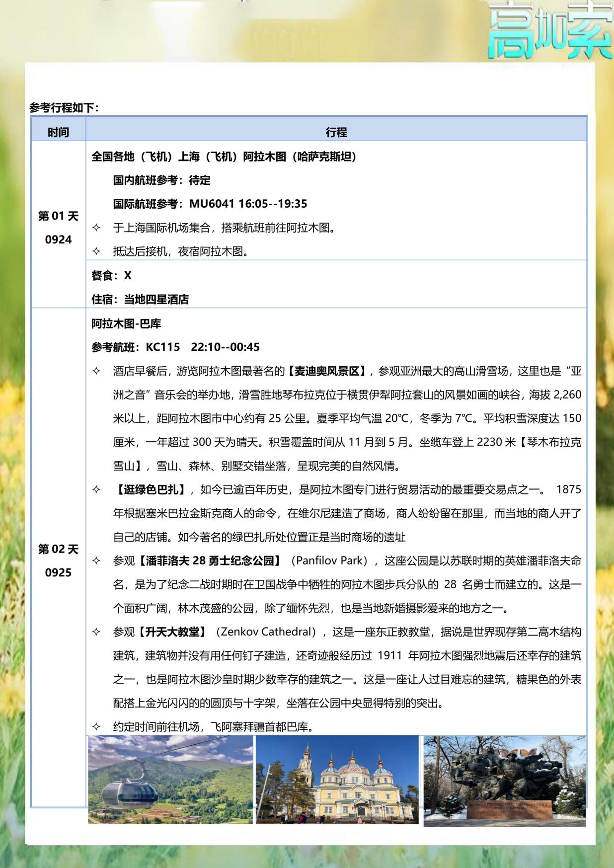614x868 pixels.
Task: Click the diamond bullet before 抵达后接机
Action: (x=96, y=251)
